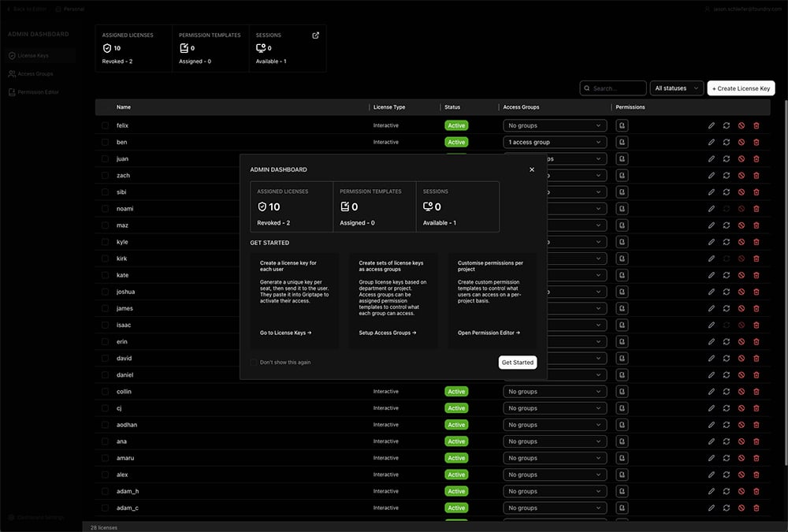Open the permissions icon in felix row
Viewport: 788px width, 532px height.
click(622, 125)
